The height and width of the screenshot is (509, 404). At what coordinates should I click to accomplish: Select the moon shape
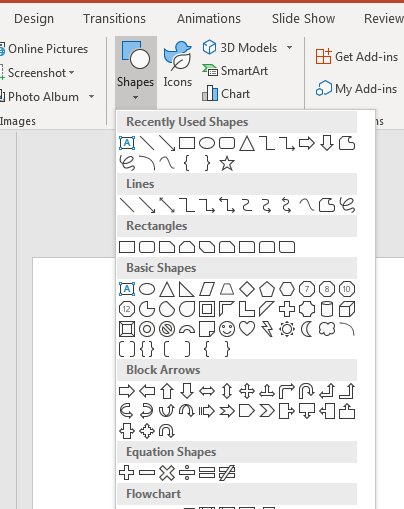pos(307,329)
